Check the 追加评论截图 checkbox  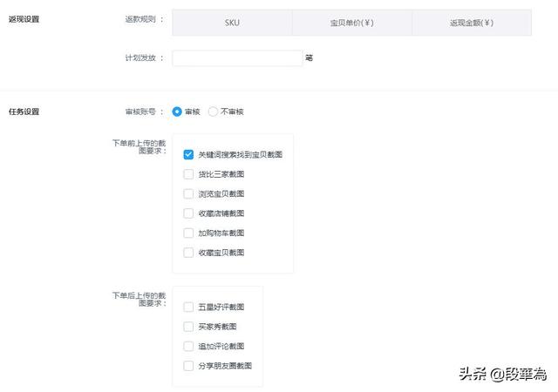click(188, 346)
